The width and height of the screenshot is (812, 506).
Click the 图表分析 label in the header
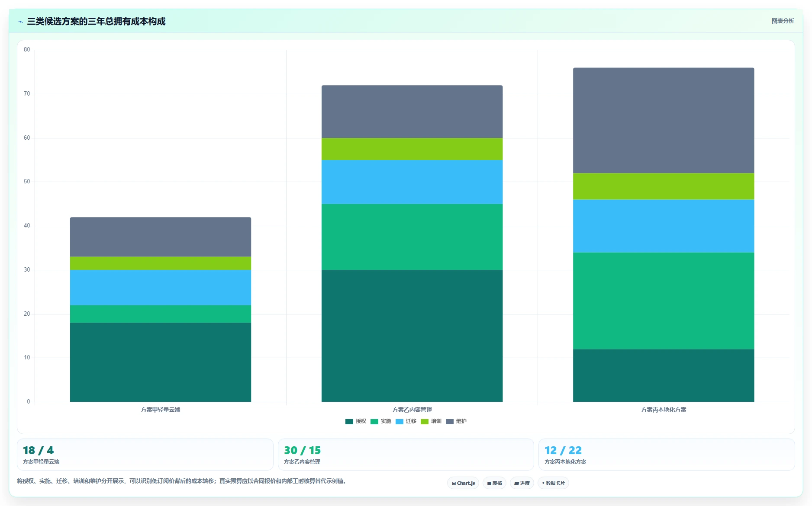click(x=783, y=21)
